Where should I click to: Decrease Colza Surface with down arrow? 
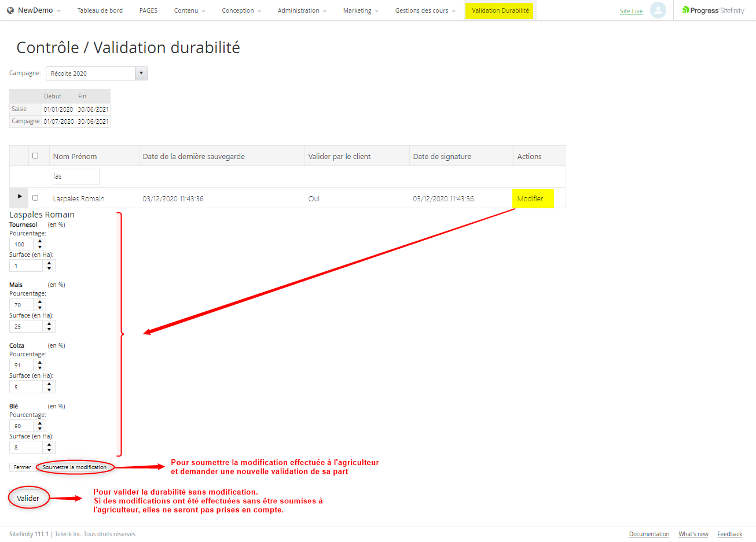(x=49, y=390)
